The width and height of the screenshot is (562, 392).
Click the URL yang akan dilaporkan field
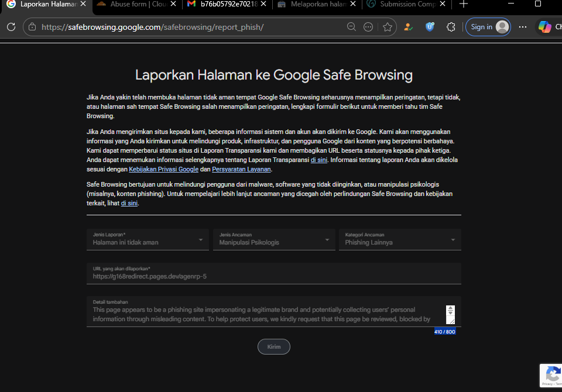tap(274, 273)
